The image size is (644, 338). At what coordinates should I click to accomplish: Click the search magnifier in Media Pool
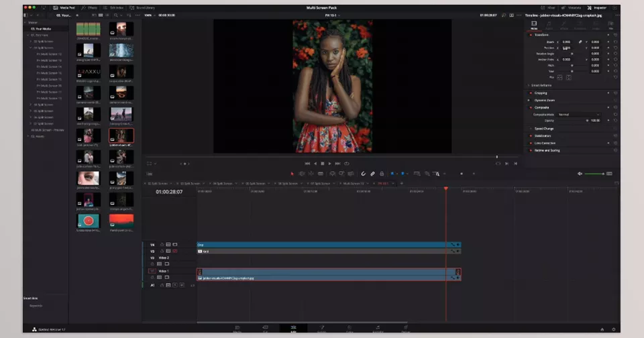116,14
